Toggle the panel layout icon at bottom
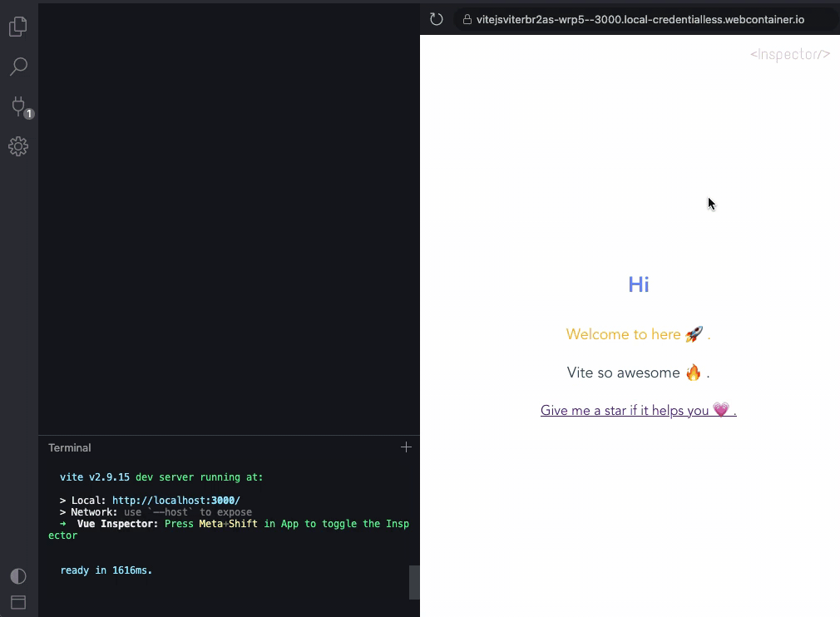The image size is (840, 617). pyautogui.click(x=18, y=603)
